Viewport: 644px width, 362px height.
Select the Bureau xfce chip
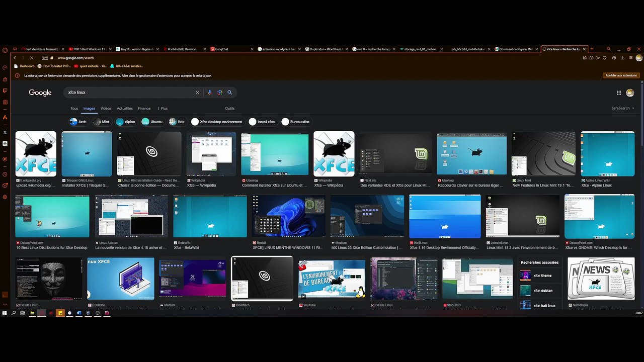click(x=296, y=122)
